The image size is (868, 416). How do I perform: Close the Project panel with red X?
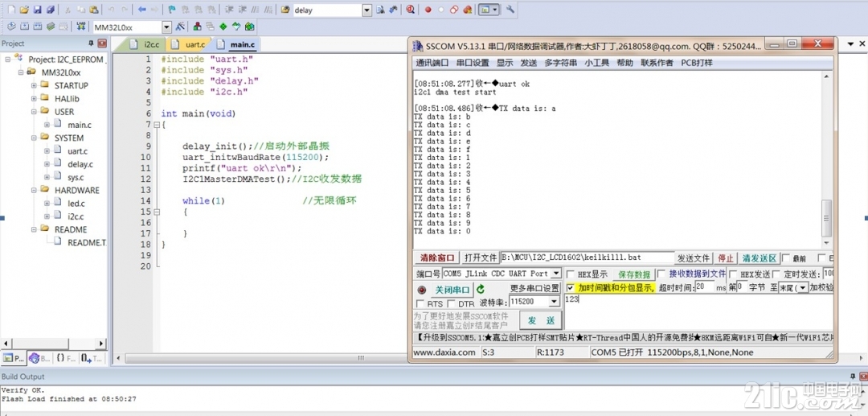click(x=102, y=43)
